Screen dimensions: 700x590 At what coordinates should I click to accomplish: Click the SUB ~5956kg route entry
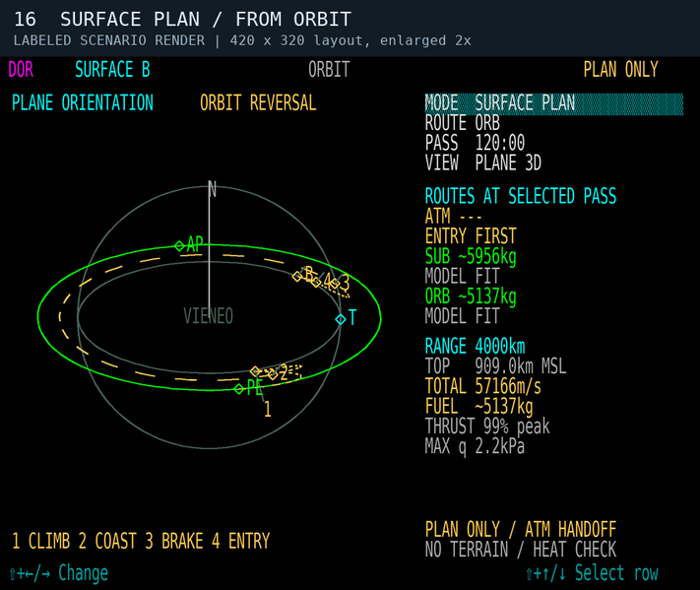(471, 256)
